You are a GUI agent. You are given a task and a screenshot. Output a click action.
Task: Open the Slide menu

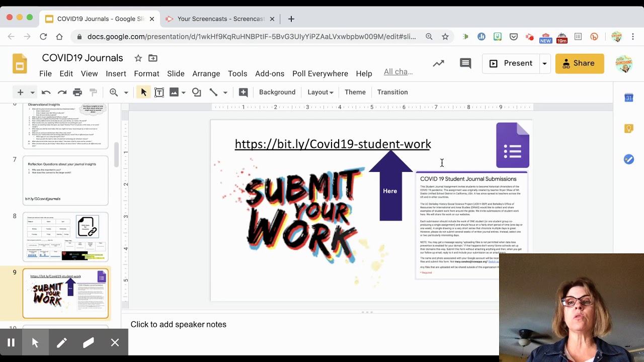pos(176,73)
